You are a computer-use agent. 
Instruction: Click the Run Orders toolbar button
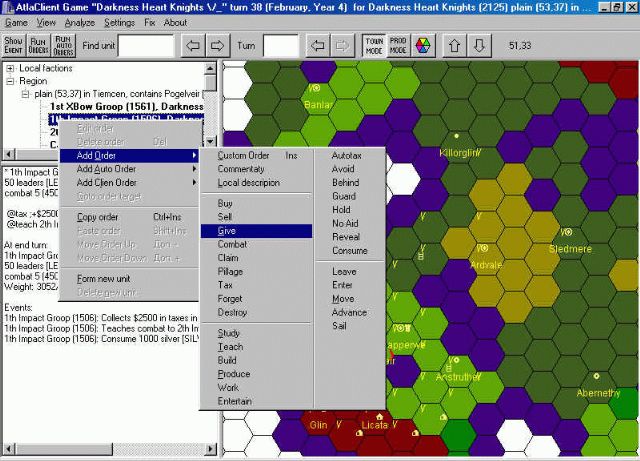click(x=38, y=45)
